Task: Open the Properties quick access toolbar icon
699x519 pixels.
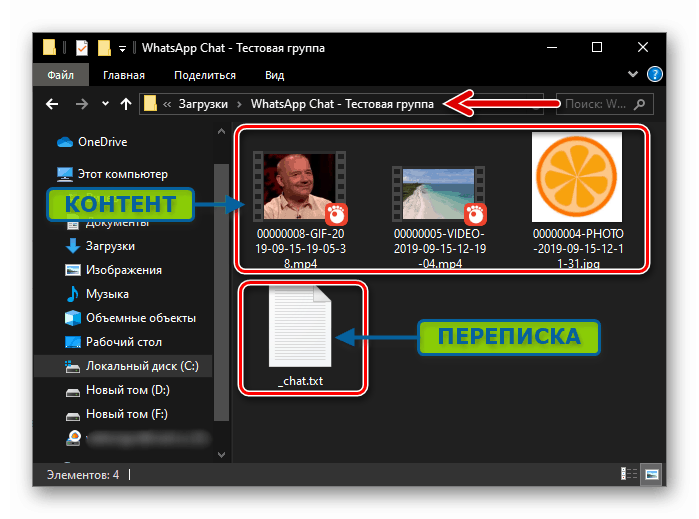Action: coord(82,48)
